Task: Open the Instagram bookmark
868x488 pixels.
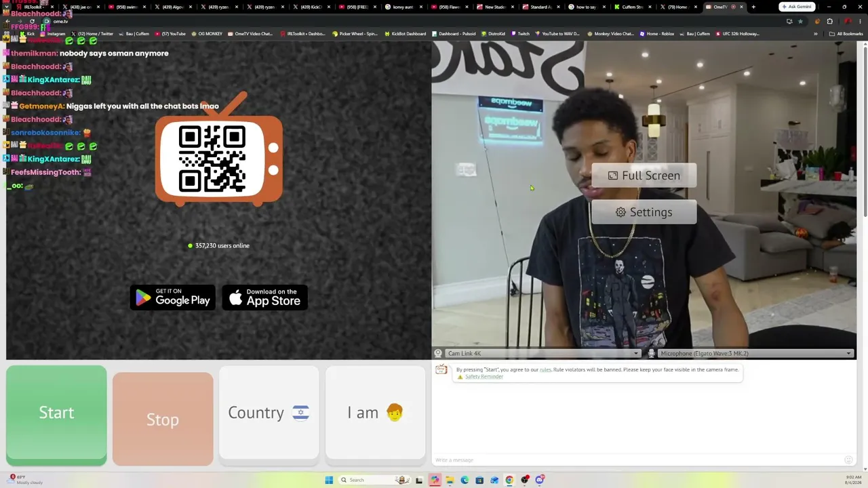Action: click(53, 34)
